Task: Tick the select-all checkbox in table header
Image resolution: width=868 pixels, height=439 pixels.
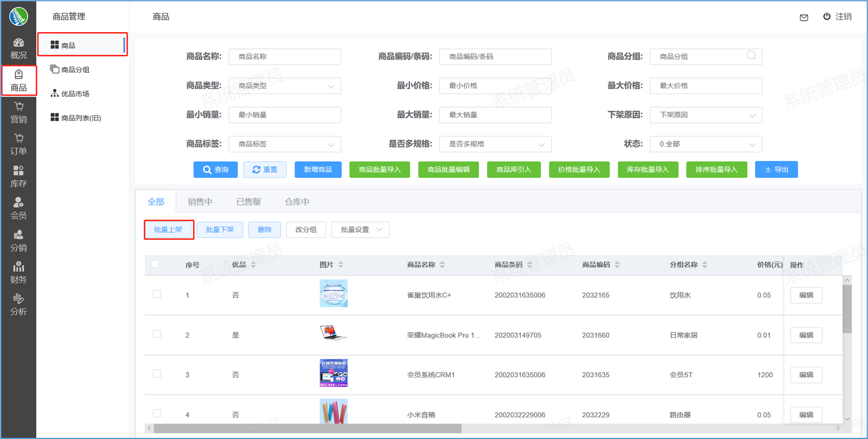Action: click(155, 264)
